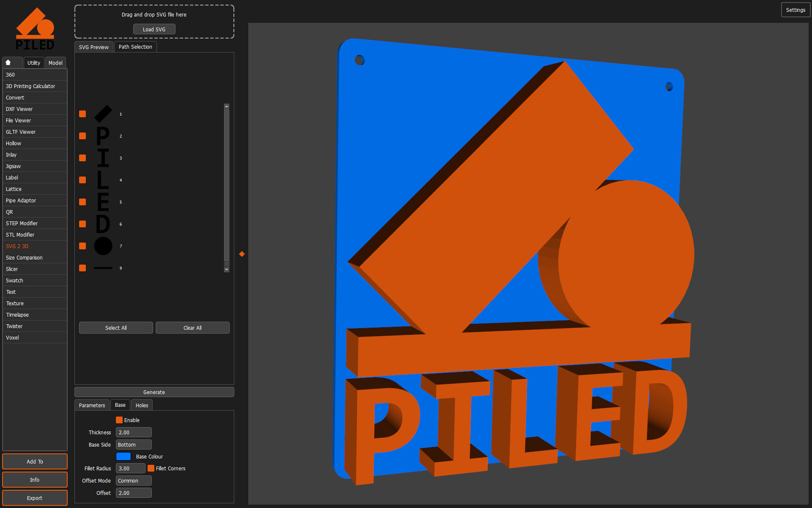Click the letter D path thumbnail

tap(103, 224)
